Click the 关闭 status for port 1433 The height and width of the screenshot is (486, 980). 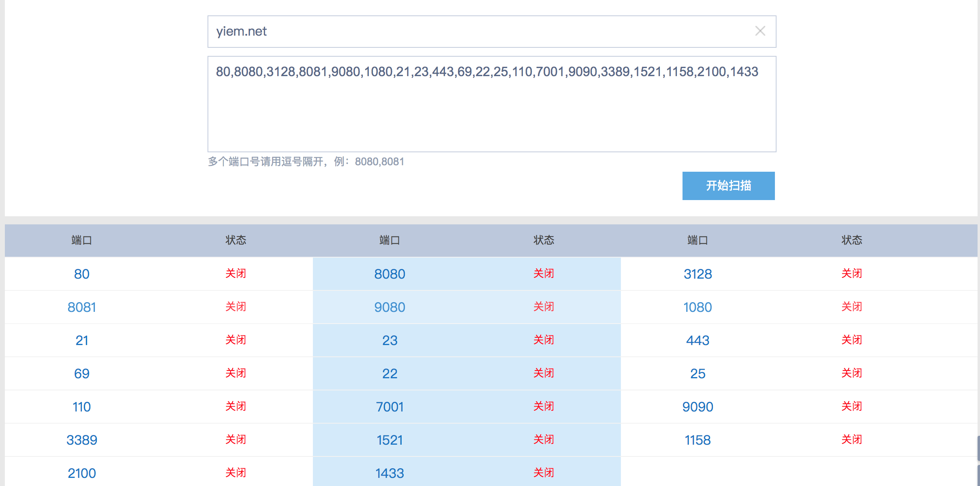(x=543, y=473)
